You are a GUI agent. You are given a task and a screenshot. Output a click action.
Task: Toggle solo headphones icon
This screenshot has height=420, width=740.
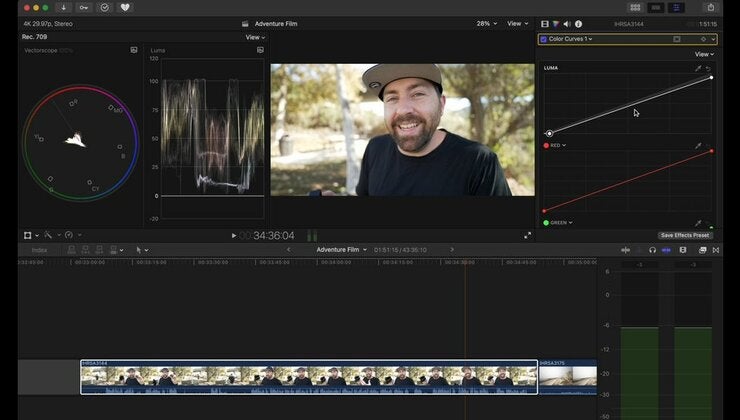[652, 250]
